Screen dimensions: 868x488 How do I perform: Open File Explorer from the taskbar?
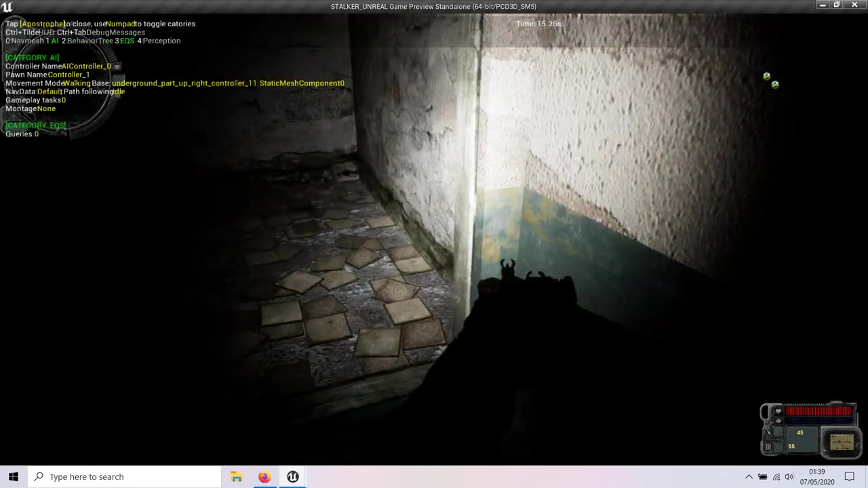pos(236,476)
